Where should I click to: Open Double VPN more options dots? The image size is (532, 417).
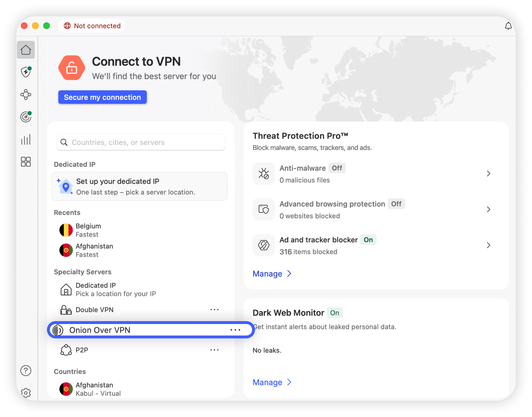pyautogui.click(x=214, y=310)
